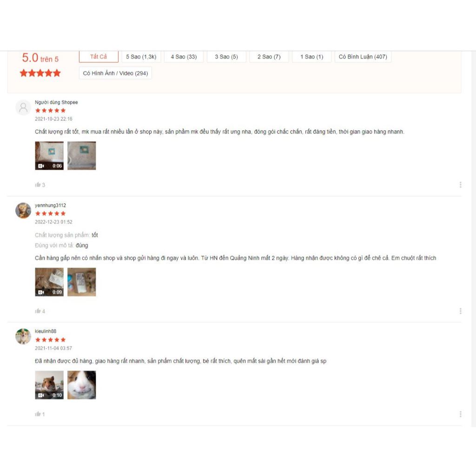Image resolution: width=476 pixels, height=476 pixels.
Task: Open guinea pig photo in kieulinh88's review
Action: click(82, 385)
